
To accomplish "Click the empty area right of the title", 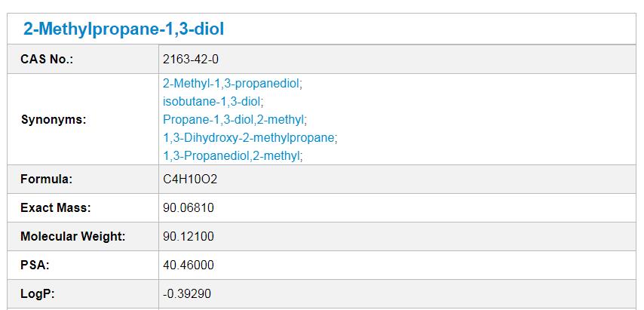I will (430, 29).
